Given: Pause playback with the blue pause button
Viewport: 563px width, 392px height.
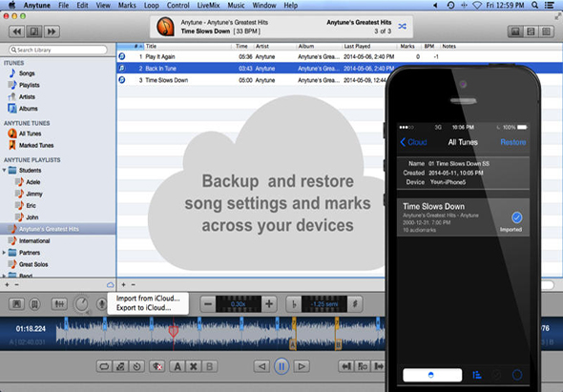Looking at the screenshot, I should [x=281, y=366].
